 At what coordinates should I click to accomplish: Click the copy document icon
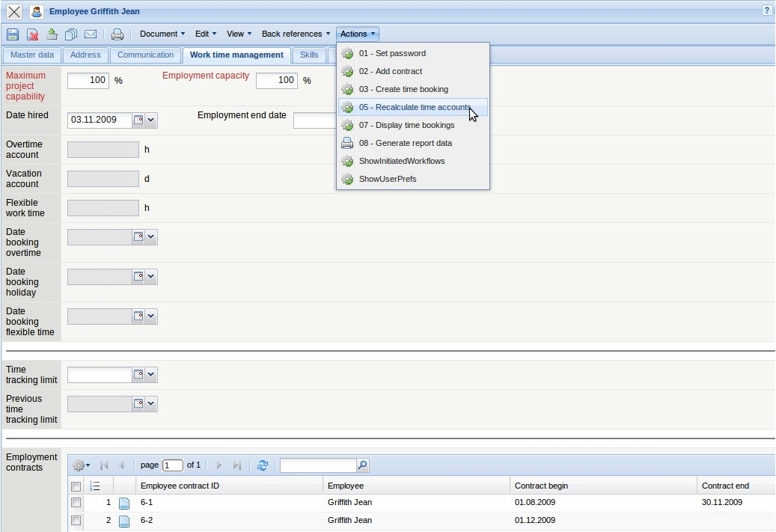71,34
